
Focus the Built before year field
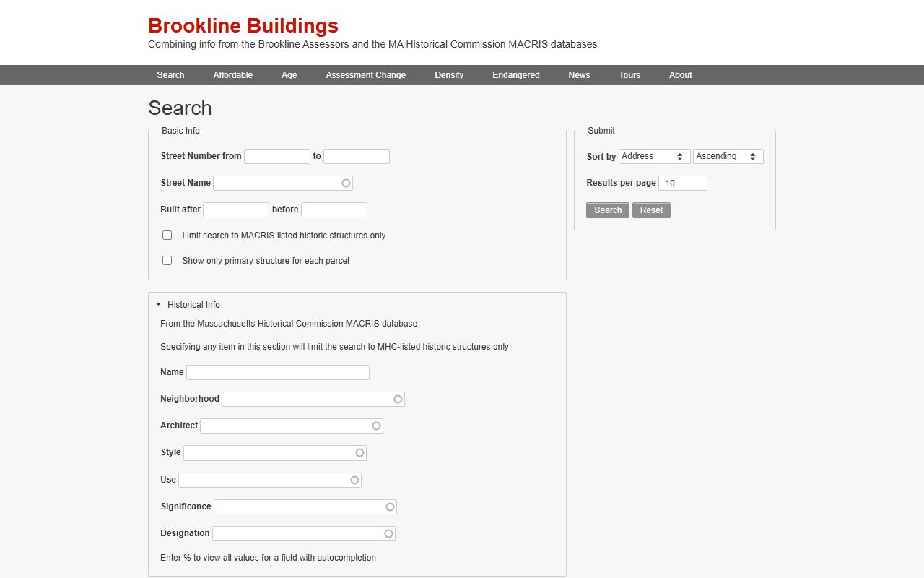point(334,210)
